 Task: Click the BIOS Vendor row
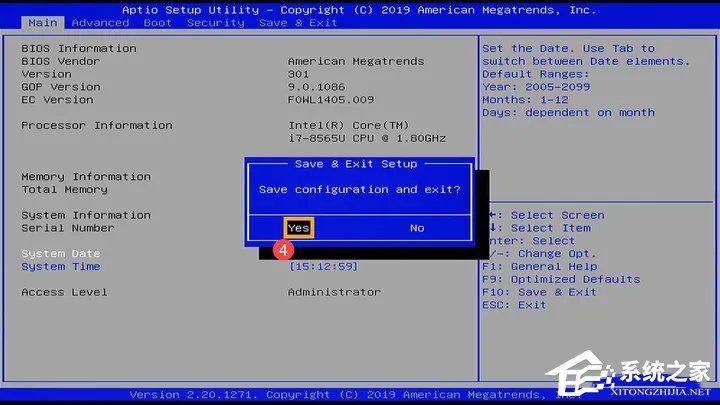point(64,61)
